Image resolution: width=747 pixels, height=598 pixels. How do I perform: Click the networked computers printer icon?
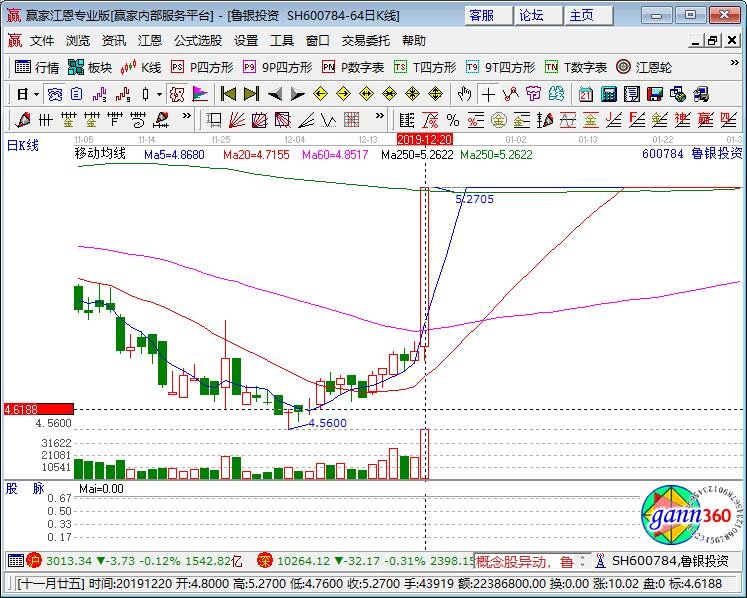point(700,94)
